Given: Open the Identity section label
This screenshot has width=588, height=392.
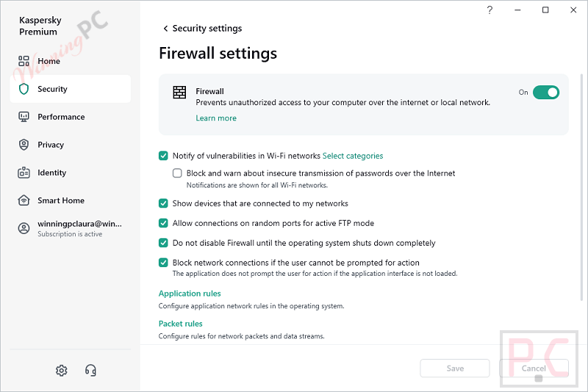Looking at the screenshot, I should [51, 173].
